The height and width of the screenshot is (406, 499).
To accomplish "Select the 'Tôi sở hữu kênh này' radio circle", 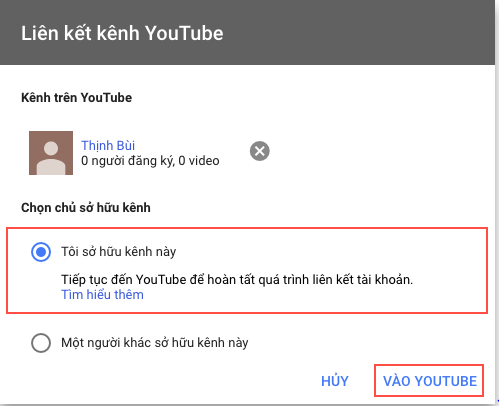I will [41, 252].
